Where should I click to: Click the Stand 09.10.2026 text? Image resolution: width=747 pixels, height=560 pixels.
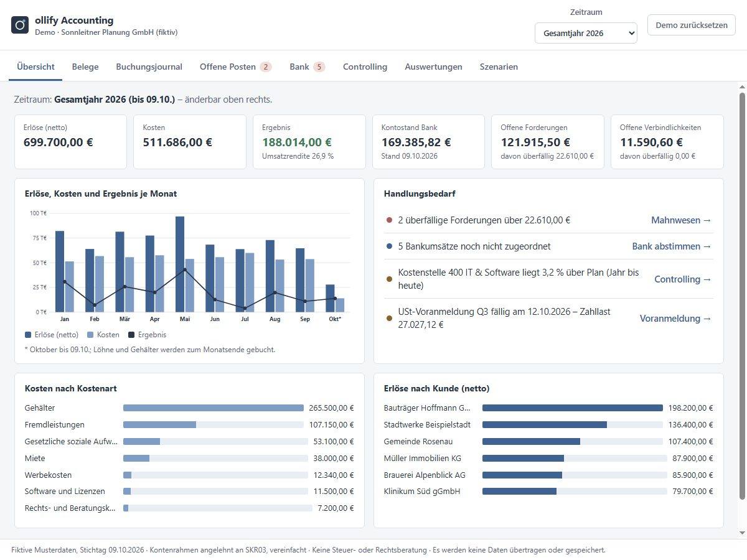pos(410,156)
